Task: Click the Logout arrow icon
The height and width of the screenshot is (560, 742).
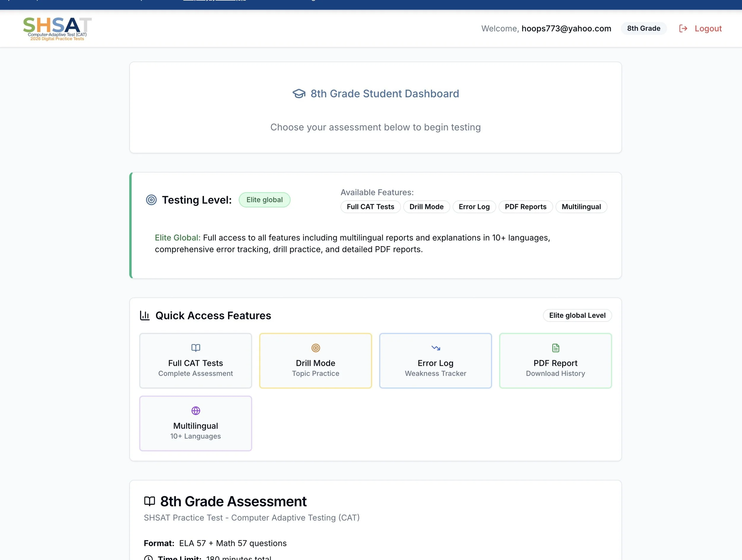Action: [x=683, y=28]
